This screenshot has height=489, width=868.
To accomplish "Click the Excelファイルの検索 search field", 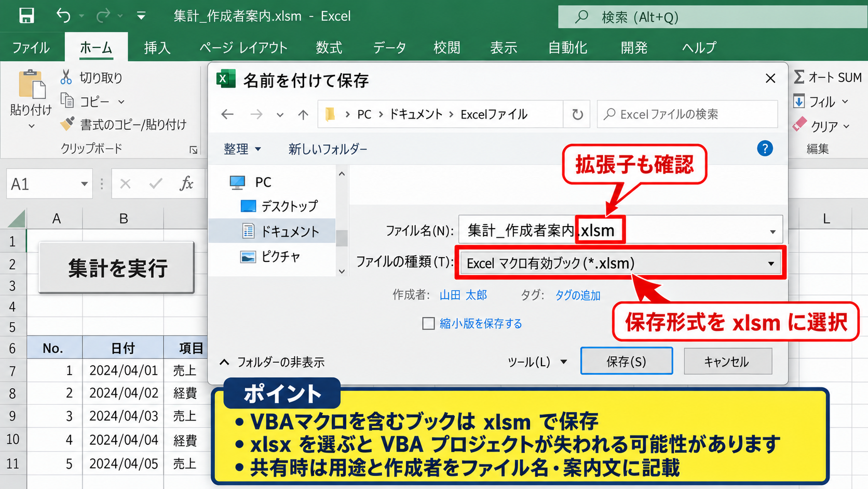I will [x=687, y=114].
